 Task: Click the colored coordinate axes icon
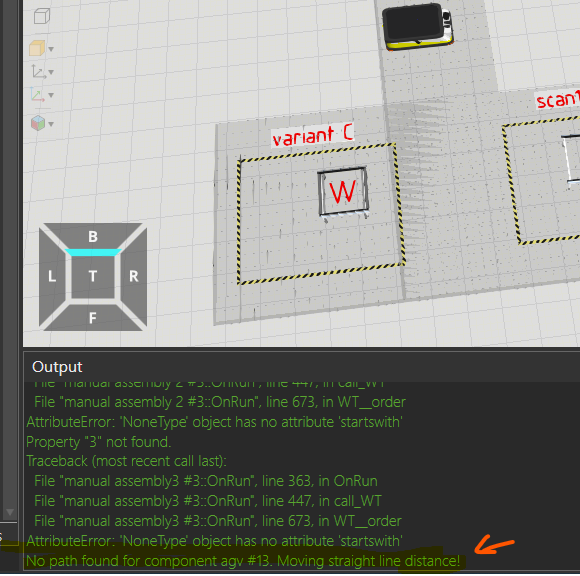coord(37,95)
